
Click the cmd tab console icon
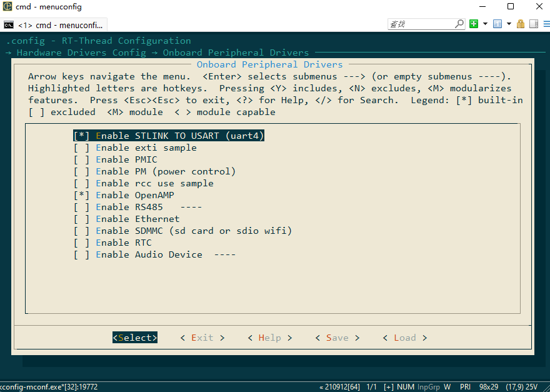tap(9, 25)
